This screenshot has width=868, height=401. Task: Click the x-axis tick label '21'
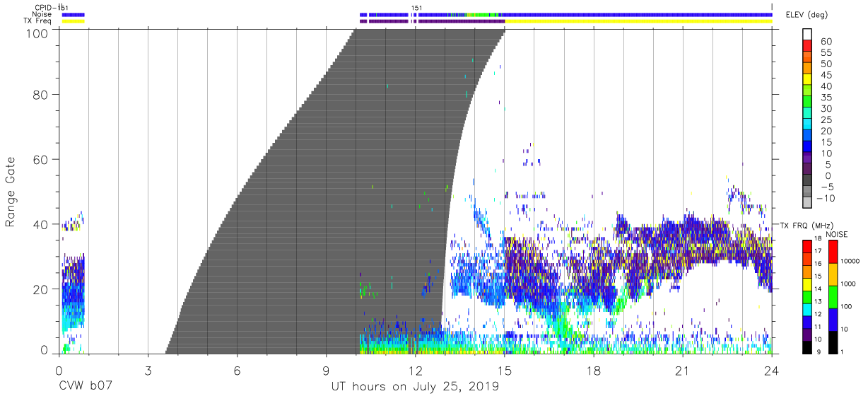click(683, 370)
